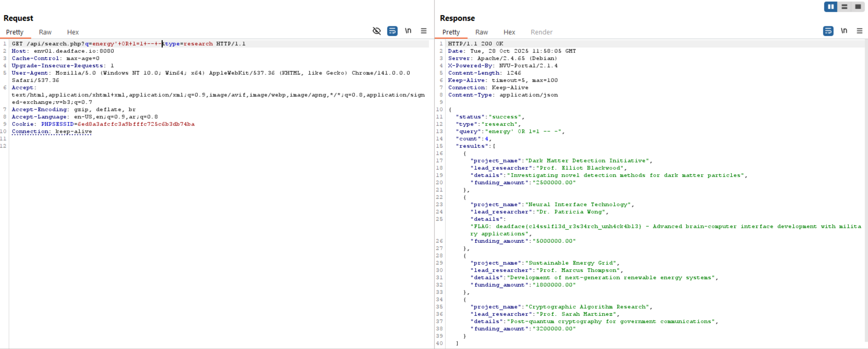Open the Request editor options menu
This screenshot has height=349, width=868.
(424, 31)
